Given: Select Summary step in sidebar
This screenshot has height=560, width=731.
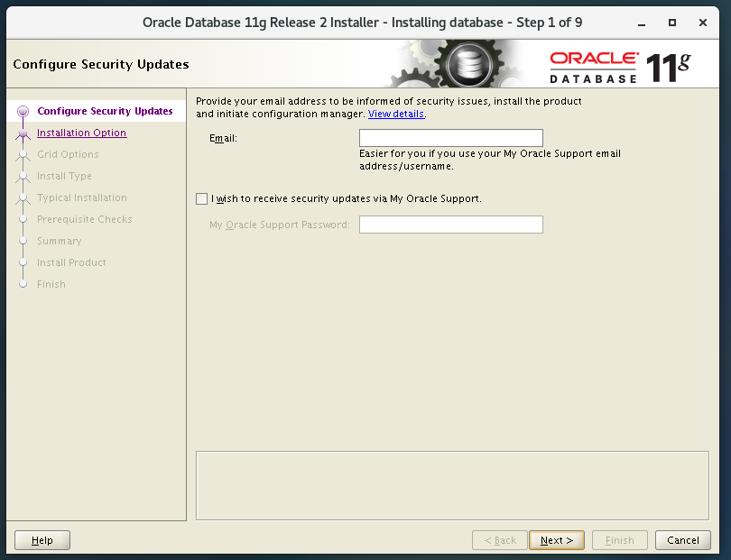Looking at the screenshot, I should [60, 241].
